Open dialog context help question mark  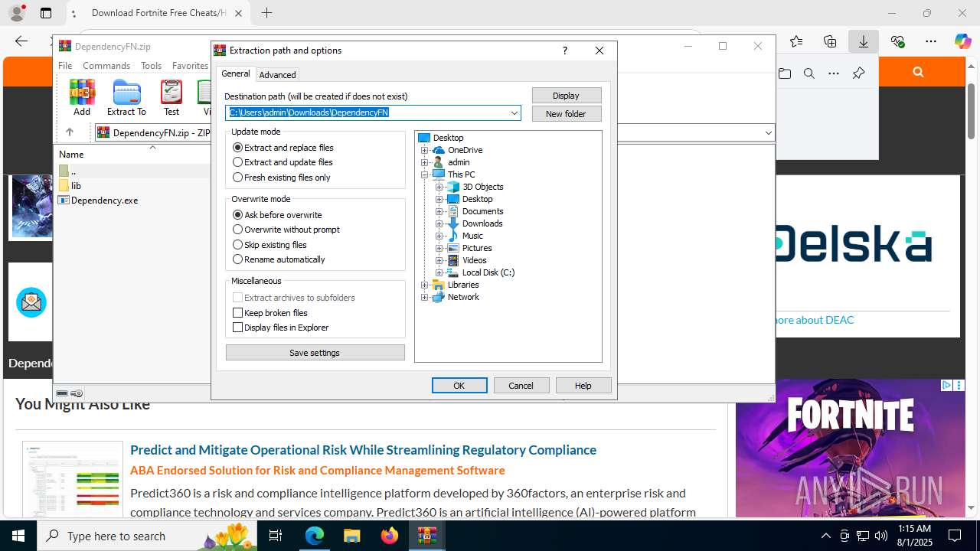pyautogui.click(x=565, y=51)
